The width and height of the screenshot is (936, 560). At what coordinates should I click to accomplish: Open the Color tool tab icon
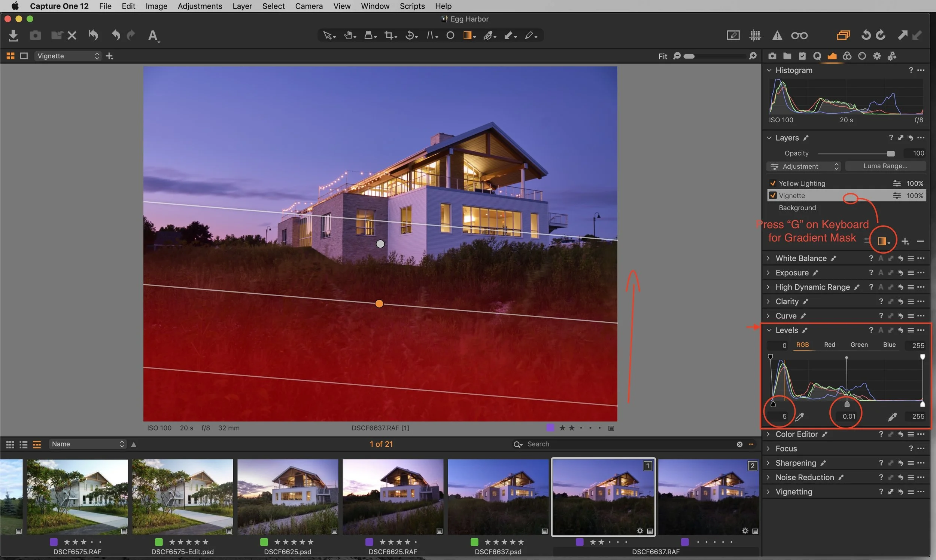tap(847, 56)
